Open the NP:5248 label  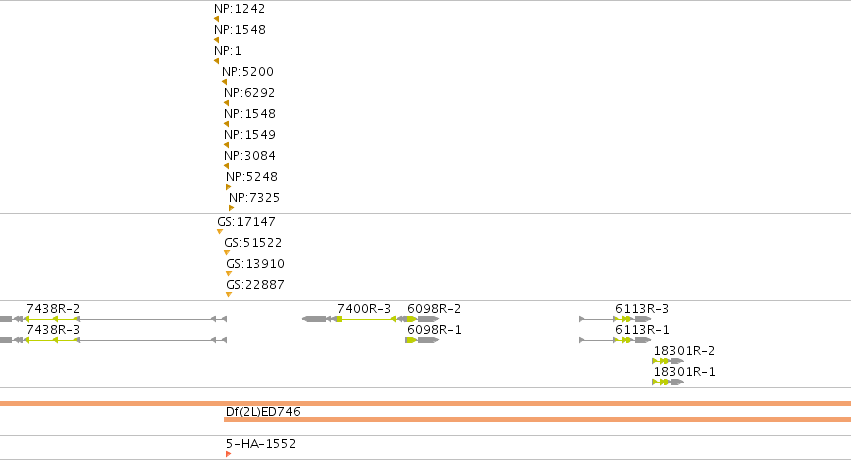point(252,177)
